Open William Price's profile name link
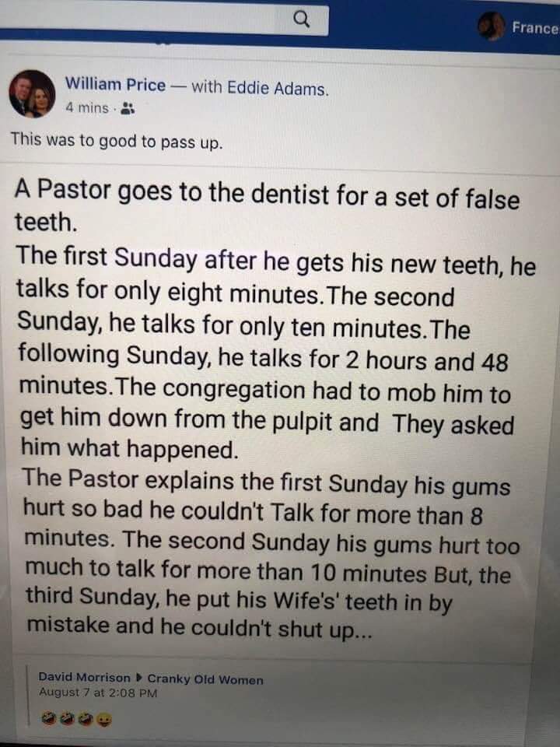Screen dimensions: 560x747 (x=115, y=86)
